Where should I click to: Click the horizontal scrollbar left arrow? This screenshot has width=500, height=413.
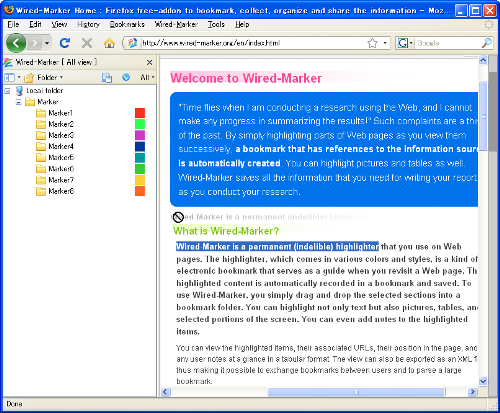click(165, 392)
